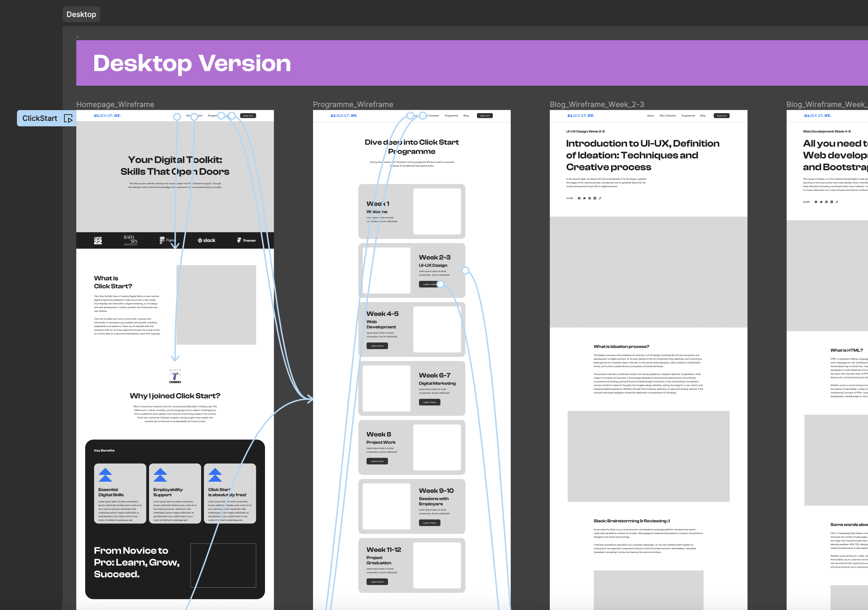
Task: Click the Facebook share icon in Blog Week 2-3
Action: tap(579, 198)
